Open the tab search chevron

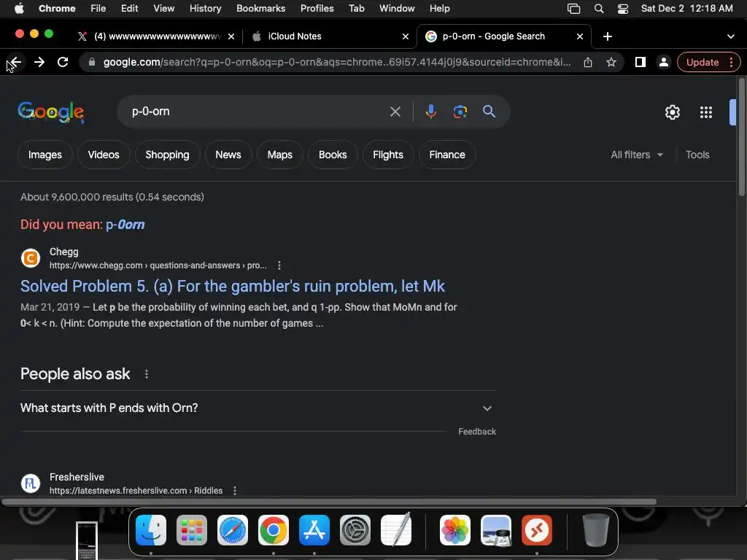[730, 36]
